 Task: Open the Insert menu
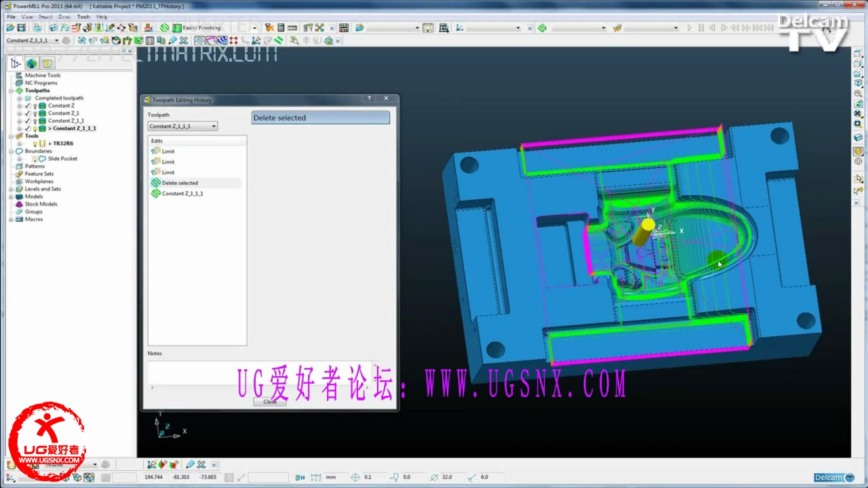click(45, 16)
